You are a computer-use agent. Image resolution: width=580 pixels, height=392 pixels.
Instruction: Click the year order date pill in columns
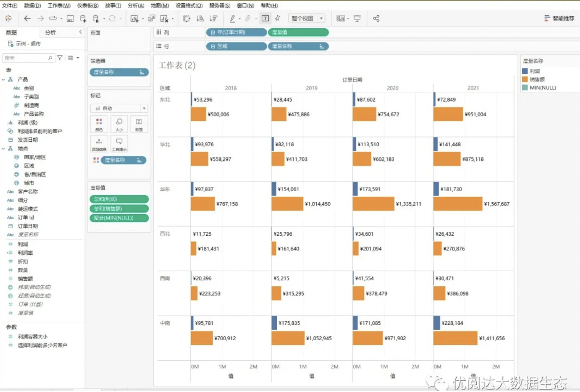[236, 32]
